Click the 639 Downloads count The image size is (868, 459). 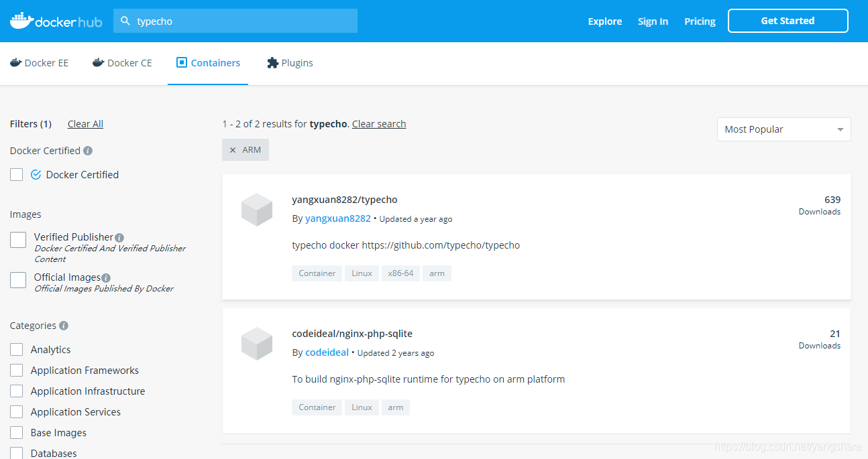coord(820,205)
